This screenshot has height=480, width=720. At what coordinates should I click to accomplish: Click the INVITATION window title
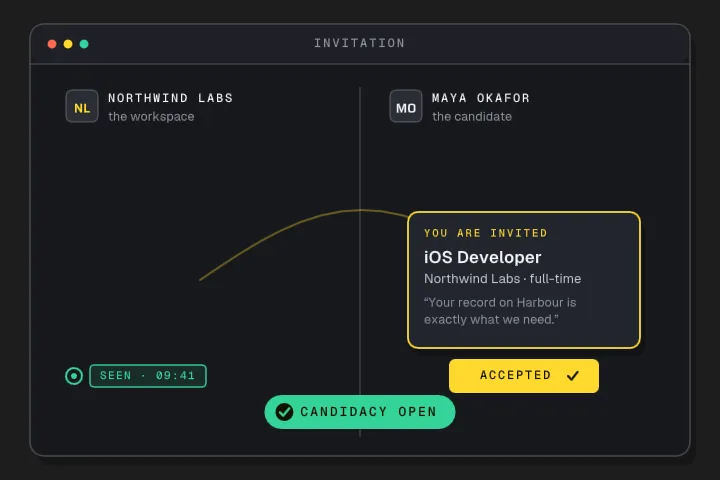[x=360, y=43]
